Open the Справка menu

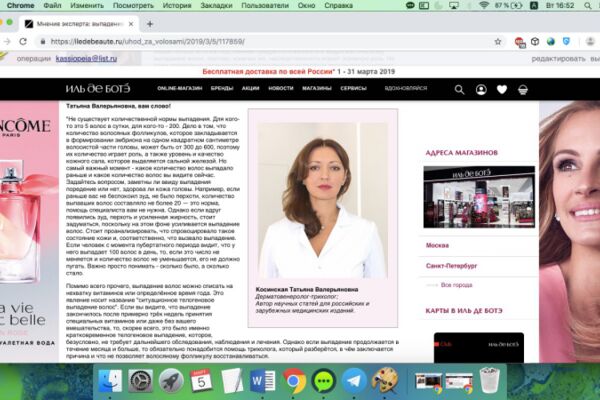(339, 5)
